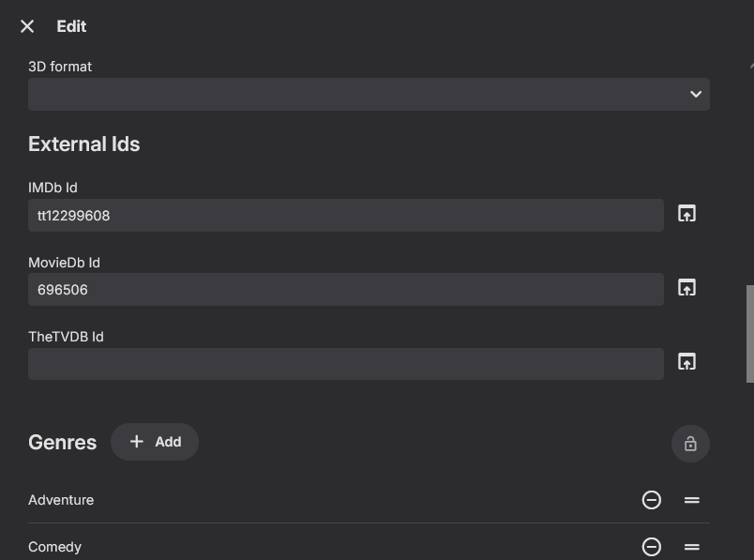Open MovieDb Id external link icon
The height and width of the screenshot is (560, 754).
(x=686, y=288)
